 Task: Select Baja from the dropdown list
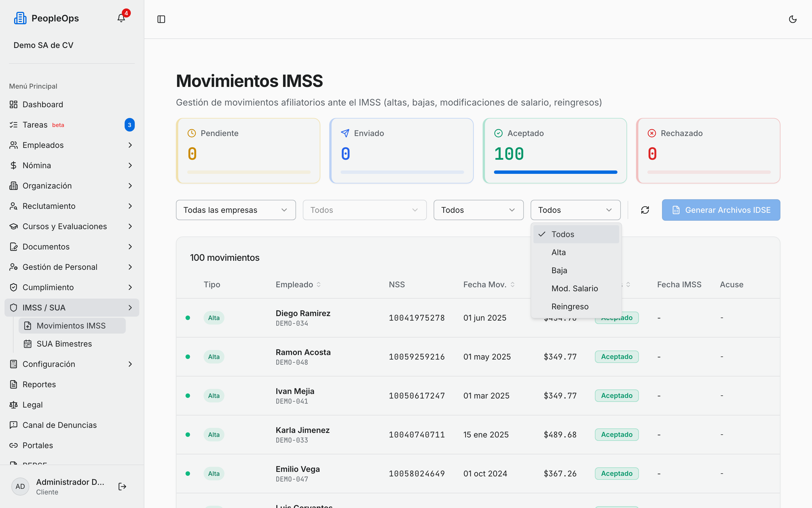[576, 270]
